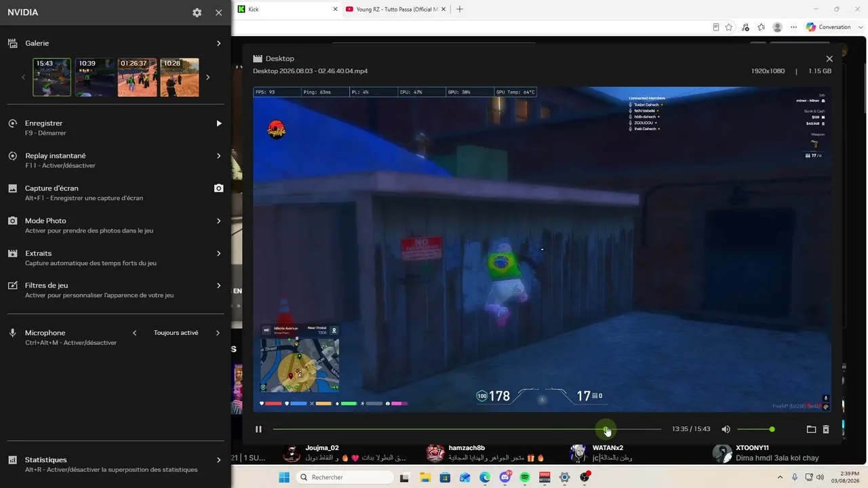
Task: Add page to favorites with star icon
Action: 729,27
